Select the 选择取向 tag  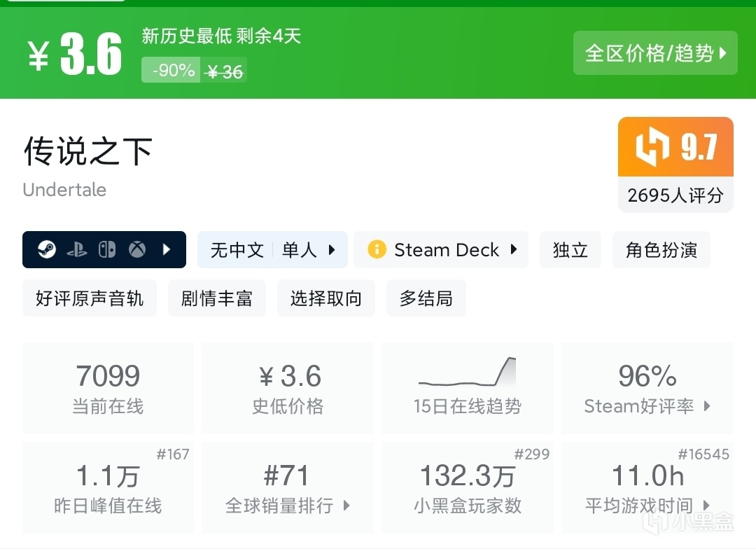(x=325, y=298)
